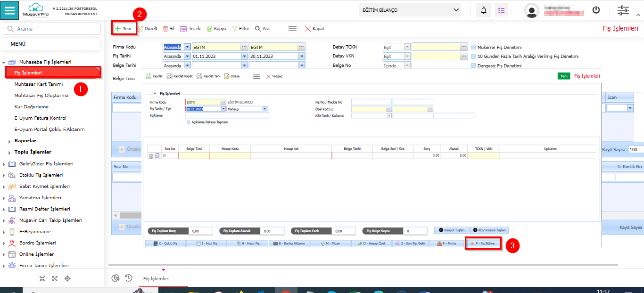Click the collapse-all icon under the menu

pyautogui.click(x=42, y=278)
